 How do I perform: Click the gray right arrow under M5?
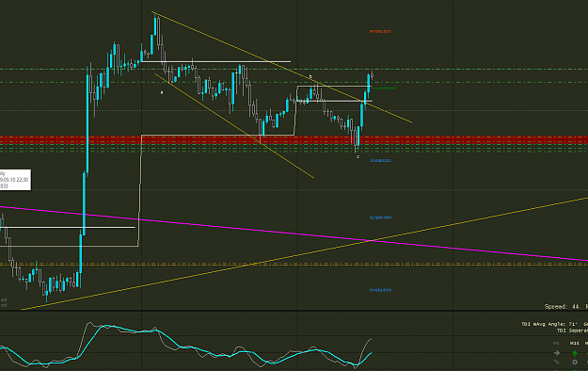[x=557, y=353]
